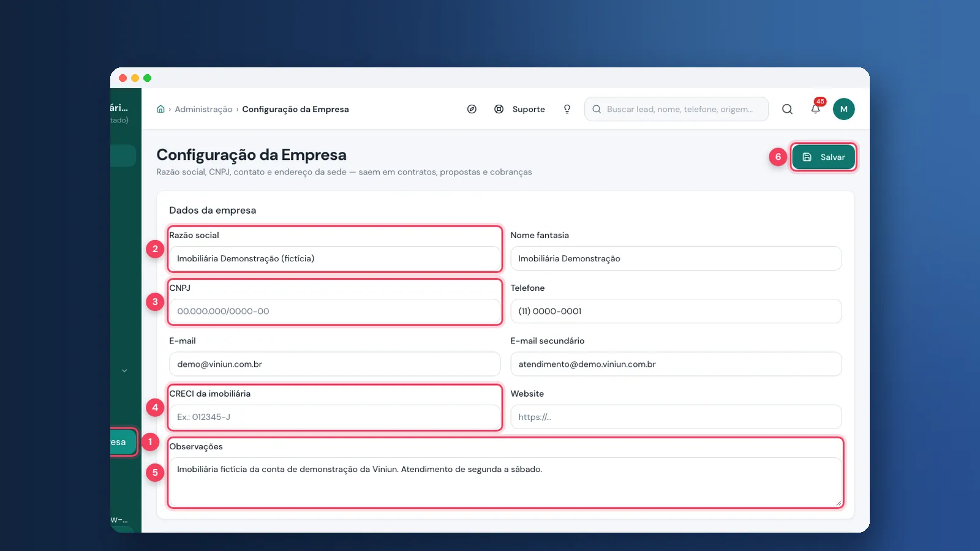Edit the Nome fantasia field

point(676,258)
